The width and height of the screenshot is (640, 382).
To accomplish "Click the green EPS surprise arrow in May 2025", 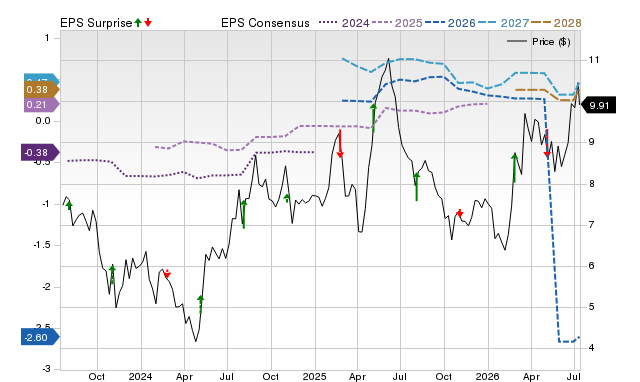I will (x=373, y=118).
